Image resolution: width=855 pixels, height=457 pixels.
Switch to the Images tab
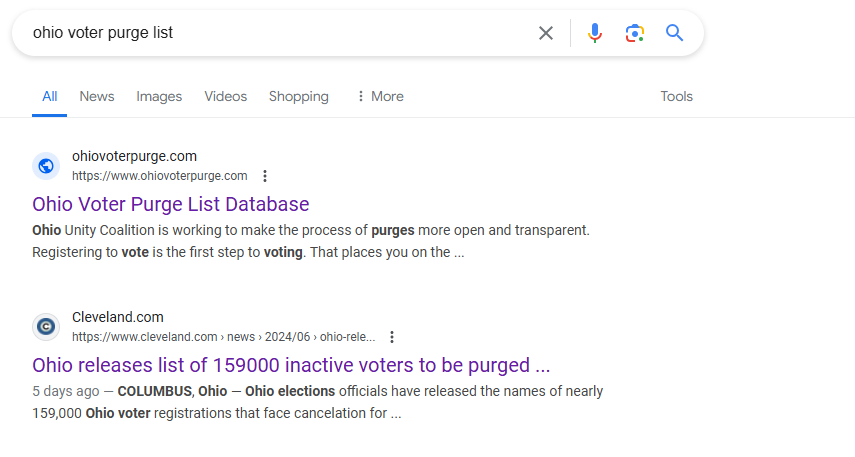(159, 97)
